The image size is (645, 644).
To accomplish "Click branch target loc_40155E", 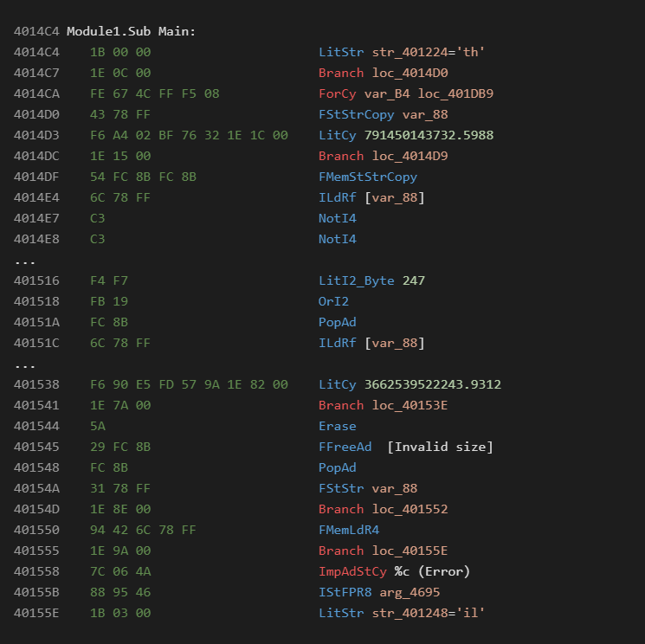I will 412,551.
